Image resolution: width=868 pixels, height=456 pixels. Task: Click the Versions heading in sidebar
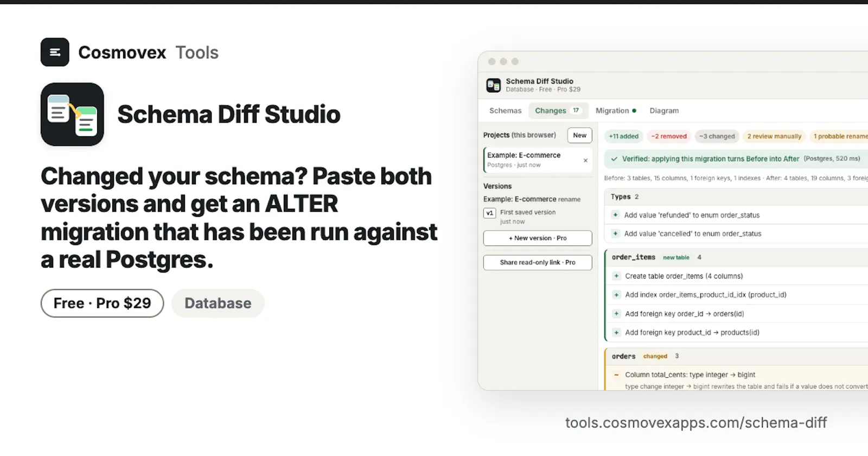pyautogui.click(x=497, y=186)
